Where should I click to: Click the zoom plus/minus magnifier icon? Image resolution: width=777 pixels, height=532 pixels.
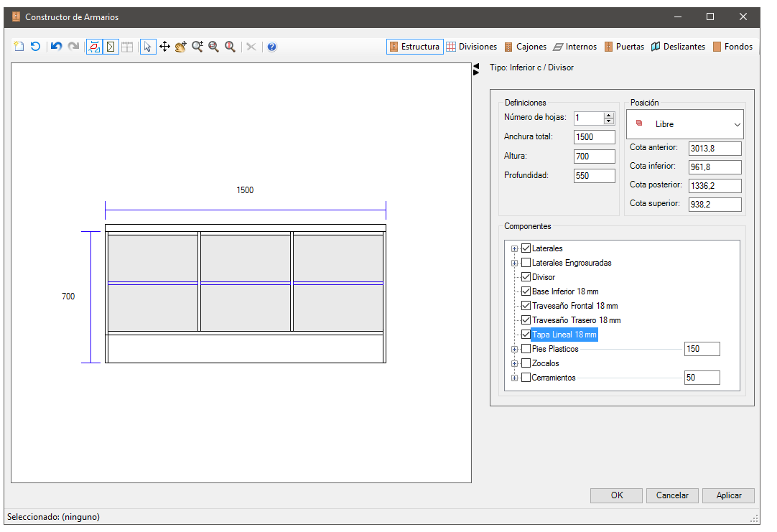pos(197,47)
